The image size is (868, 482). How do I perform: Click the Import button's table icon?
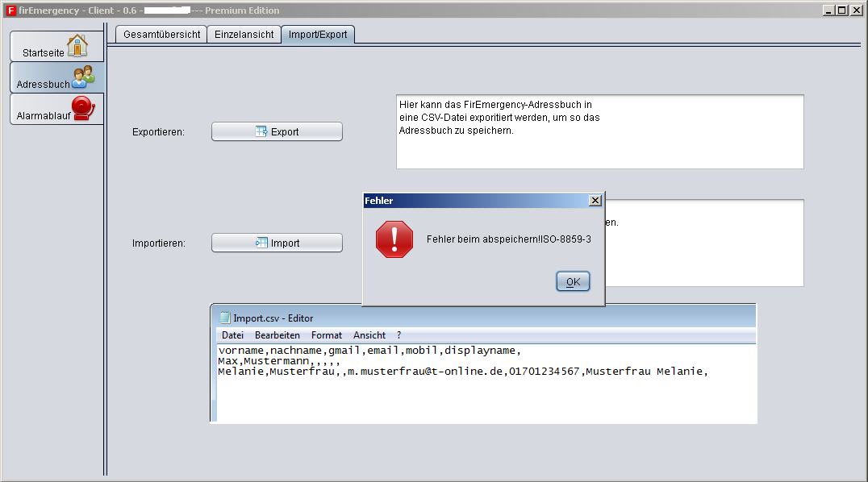point(261,243)
